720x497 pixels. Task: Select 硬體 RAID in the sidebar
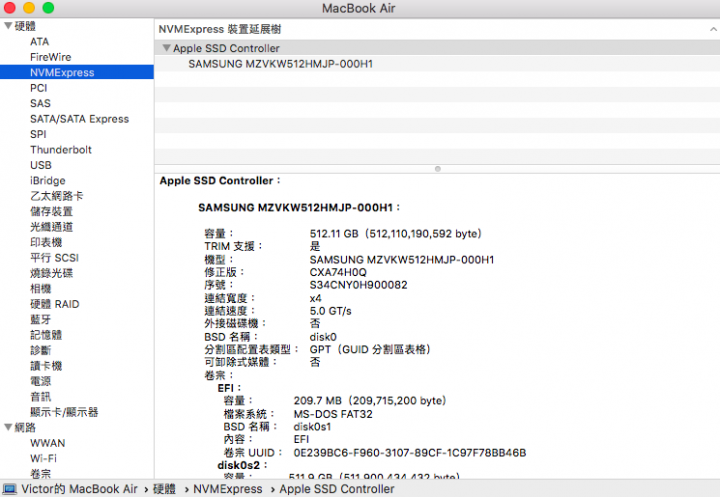tap(55, 304)
